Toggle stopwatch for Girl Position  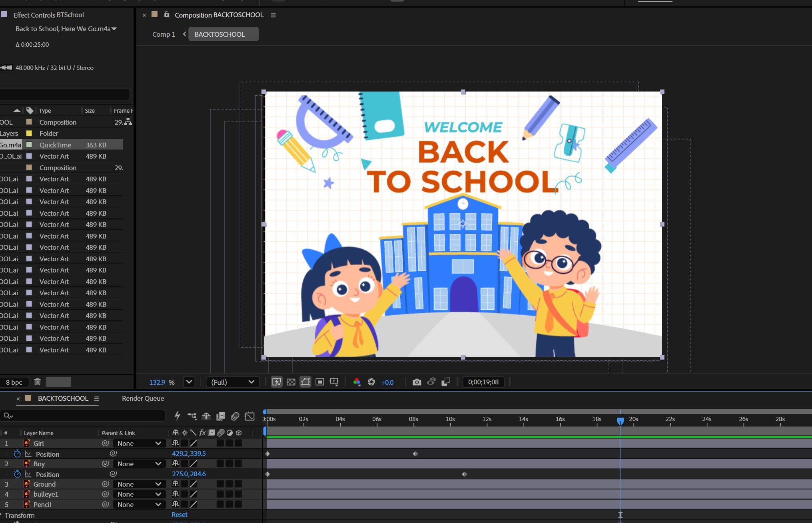click(x=17, y=453)
